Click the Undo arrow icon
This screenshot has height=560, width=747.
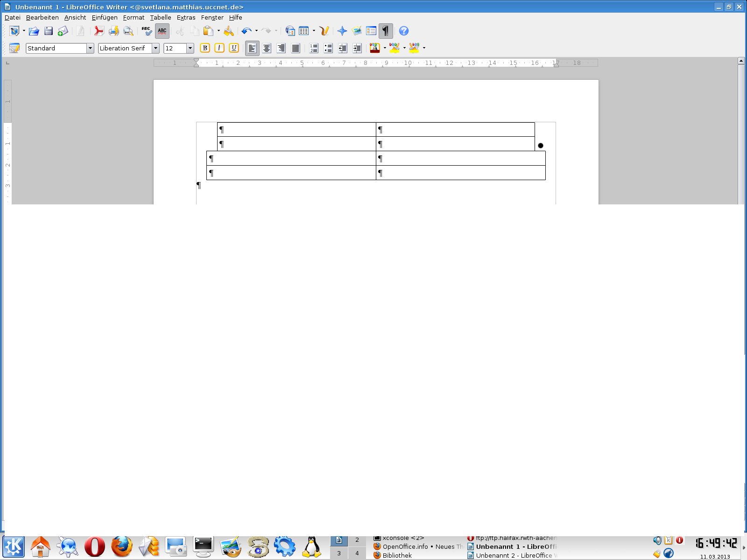click(x=246, y=31)
